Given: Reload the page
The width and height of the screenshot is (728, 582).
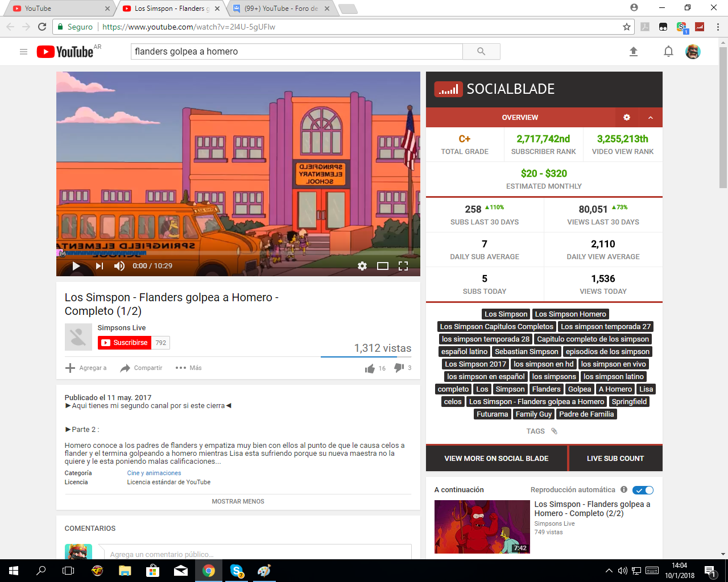Looking at the screenshot, I should [42, 27].
